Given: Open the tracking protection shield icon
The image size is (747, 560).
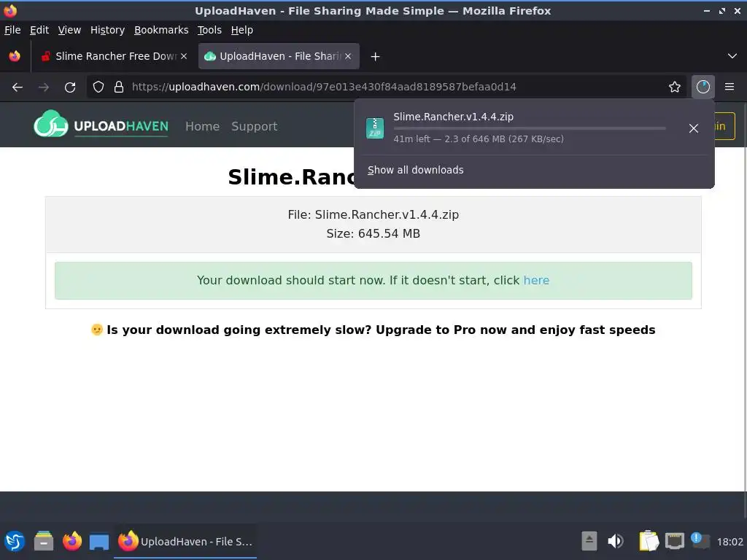Looking at the screenshot, I should (x=98, y=87).
